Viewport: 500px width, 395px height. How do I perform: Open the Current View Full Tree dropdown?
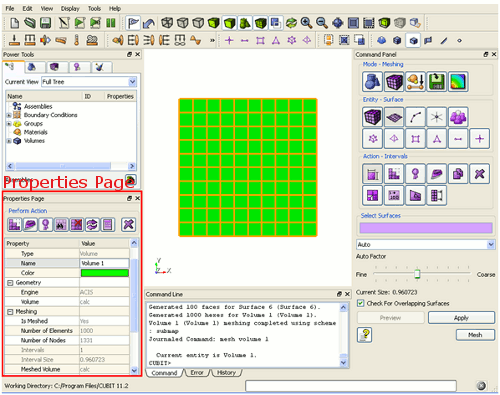tap(132, 82)
